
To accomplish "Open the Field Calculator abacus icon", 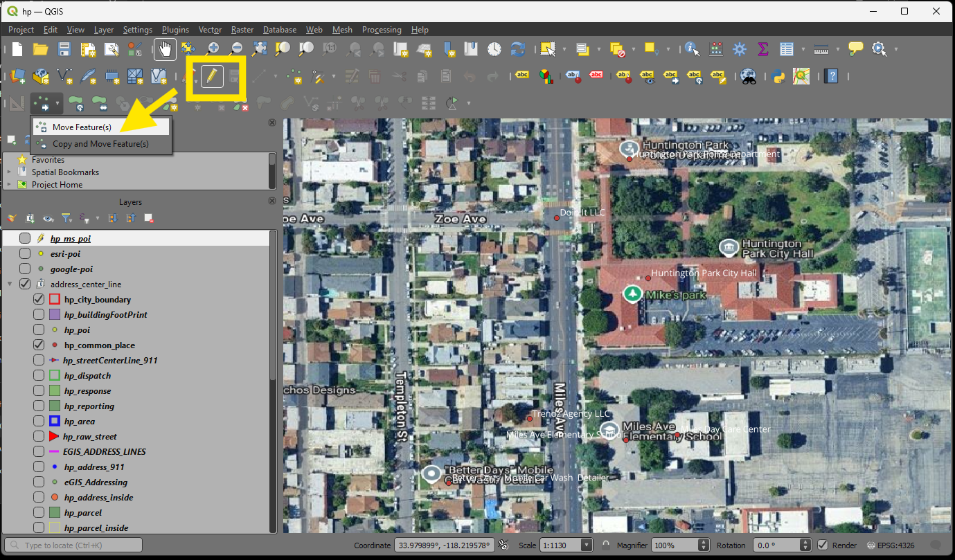I will [716, 49].
